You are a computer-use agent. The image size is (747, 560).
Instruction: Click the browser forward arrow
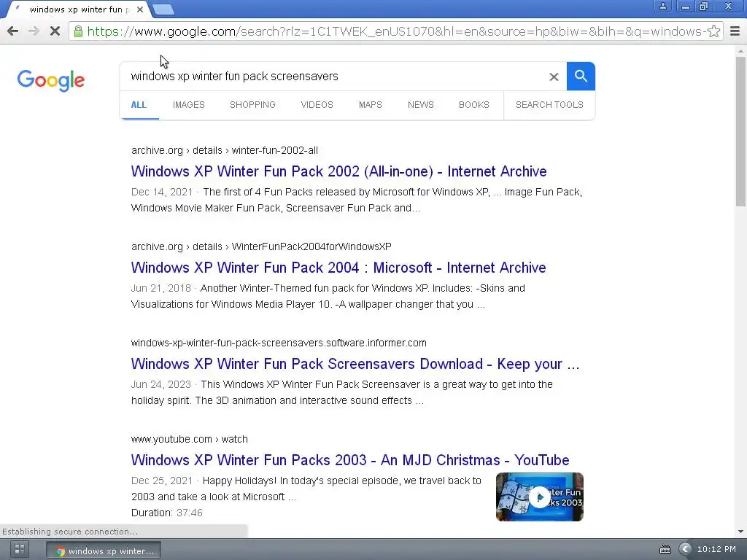(x=34, y=31)
